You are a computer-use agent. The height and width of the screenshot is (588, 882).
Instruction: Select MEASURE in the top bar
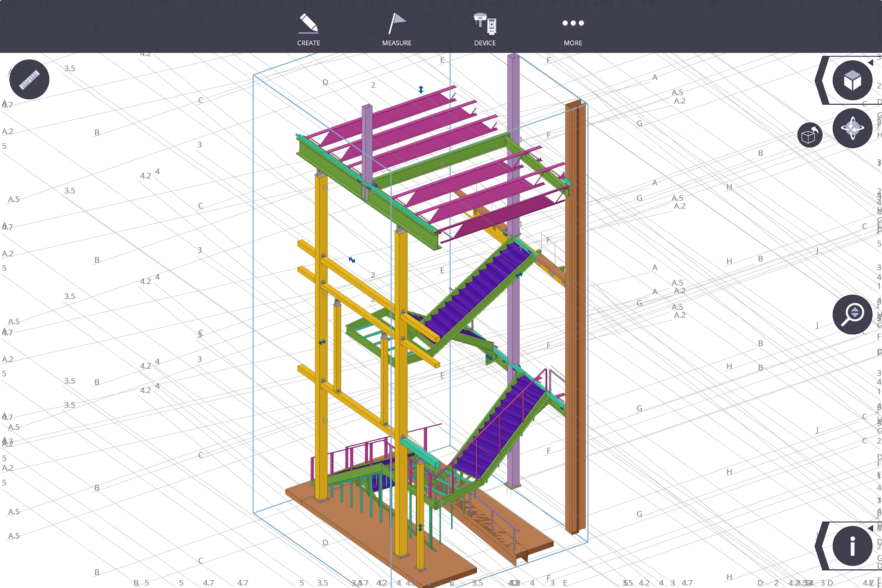(396, 43)
